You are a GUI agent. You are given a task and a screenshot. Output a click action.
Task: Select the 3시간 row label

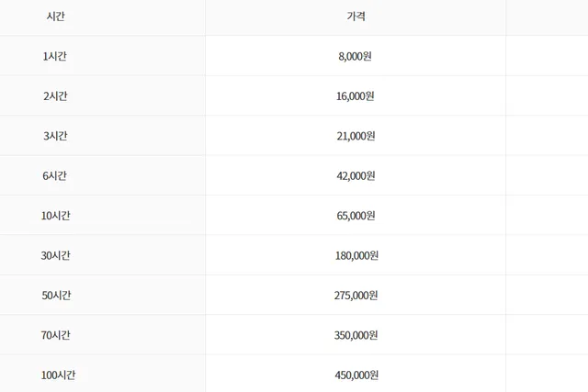pos(55,136)
